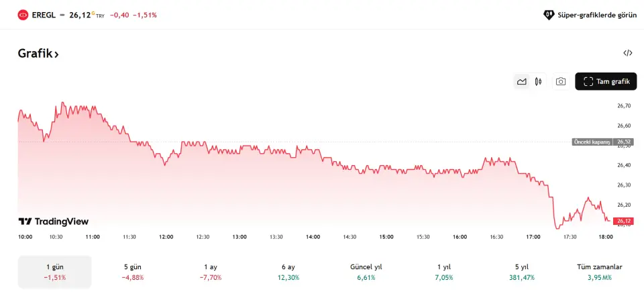
Task: Expand the Grafik heading chevron
Action: pos(56,54)
